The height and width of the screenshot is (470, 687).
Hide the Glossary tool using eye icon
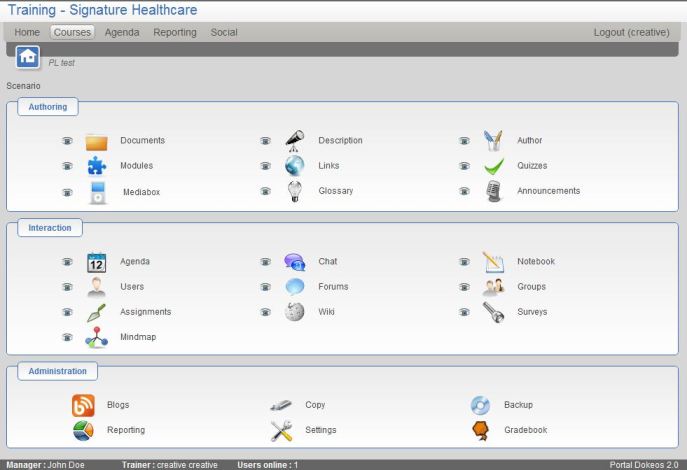[x=265, y=192]
